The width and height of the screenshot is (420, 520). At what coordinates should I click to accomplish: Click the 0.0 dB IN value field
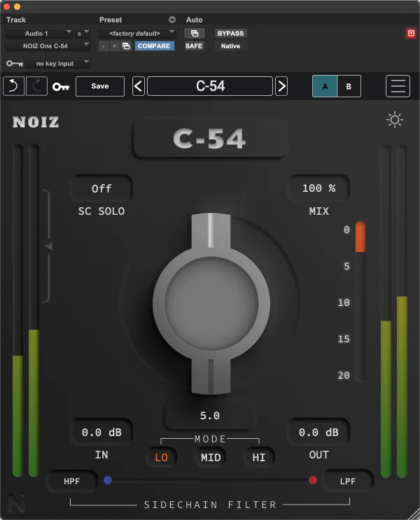pyautogui.click(x=101, y=432)
